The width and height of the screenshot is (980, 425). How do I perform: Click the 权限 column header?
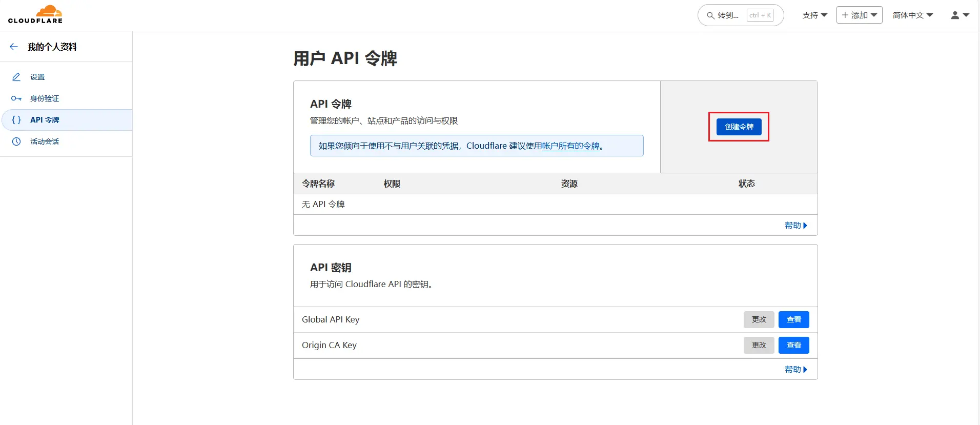tap(392, 184)
